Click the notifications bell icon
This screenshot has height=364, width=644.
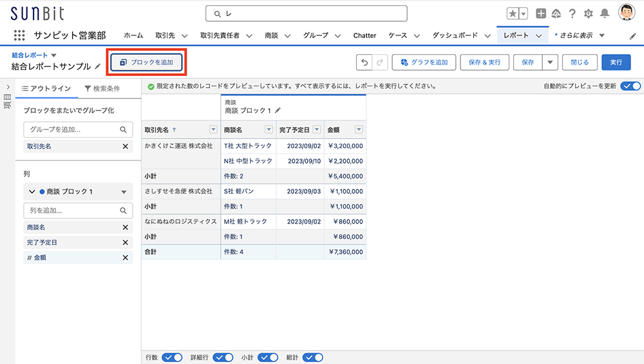tap(604, 14)
